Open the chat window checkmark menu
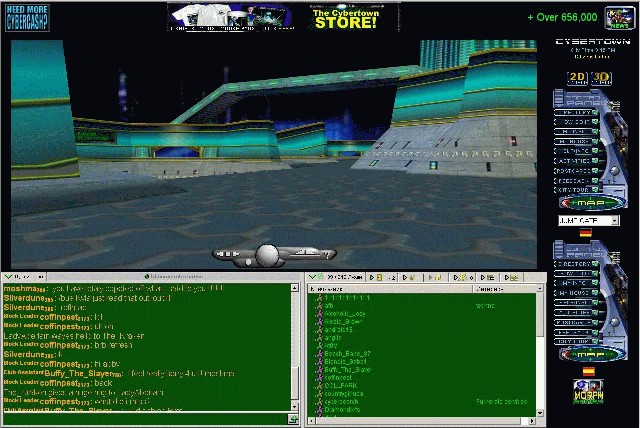640x428 pixels. pyautogui.click(x=8, y=277)
